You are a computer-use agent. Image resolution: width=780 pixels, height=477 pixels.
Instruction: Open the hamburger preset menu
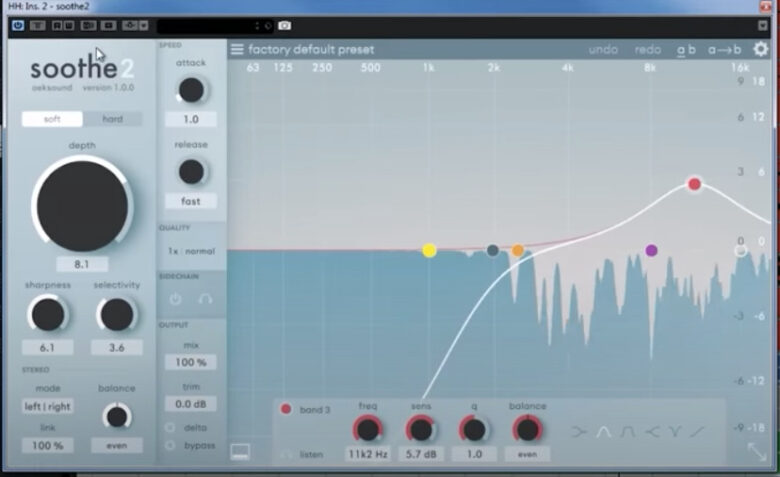(237, 49)
